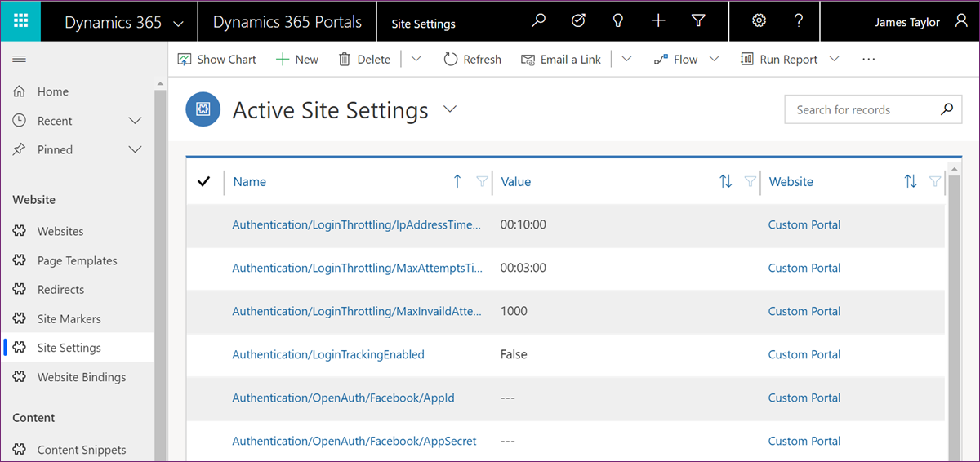Click the lightbulb assistant icon
This screenshot has width=980, height=462.
coord(618,21)
